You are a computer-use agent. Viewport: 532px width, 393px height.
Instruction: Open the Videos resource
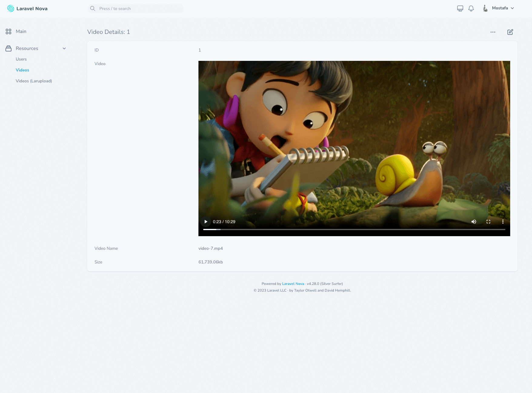[22, 70]
